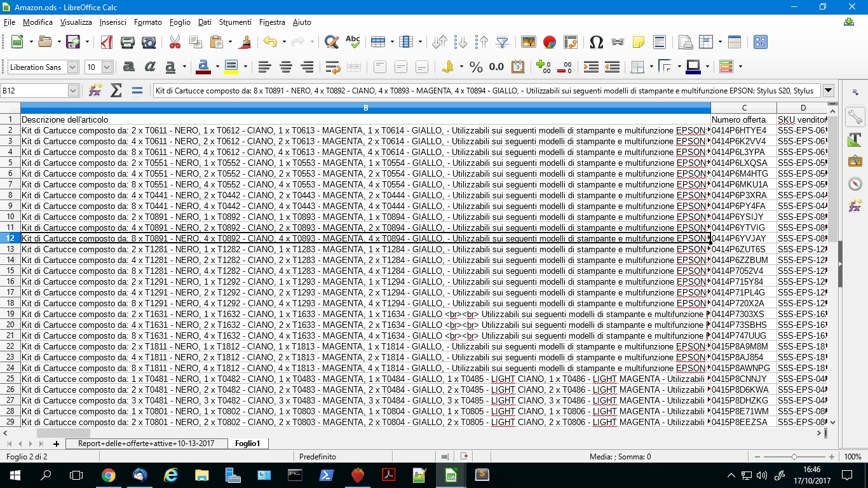
Task: Center cell text horizontally
Action: click(286, 67)
